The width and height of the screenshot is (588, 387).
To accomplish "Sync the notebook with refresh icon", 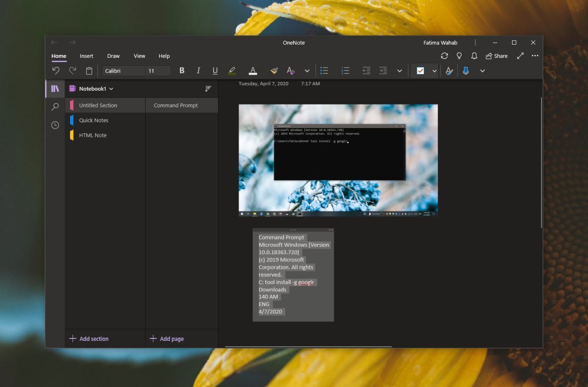I will (444, 56).
